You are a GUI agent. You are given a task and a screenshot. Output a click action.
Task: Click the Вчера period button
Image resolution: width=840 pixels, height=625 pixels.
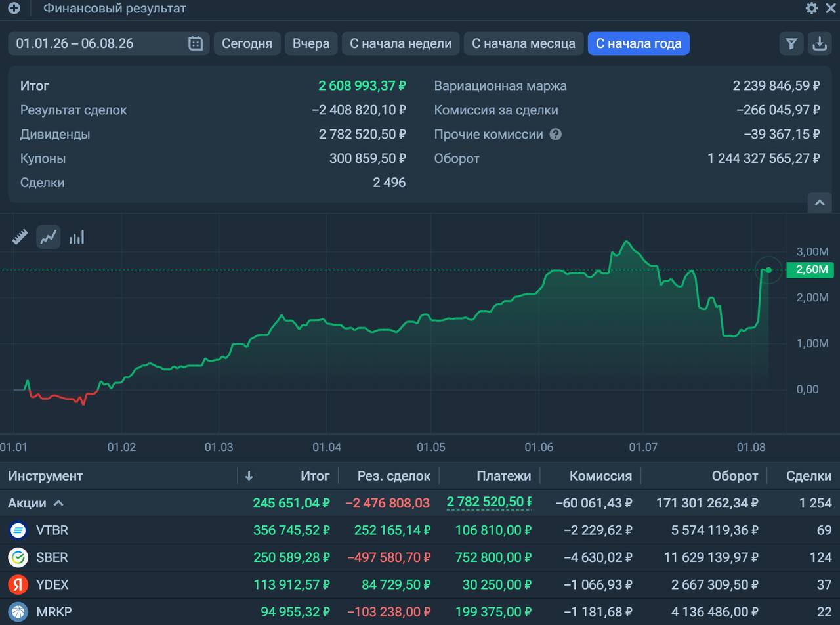(311, 43)
